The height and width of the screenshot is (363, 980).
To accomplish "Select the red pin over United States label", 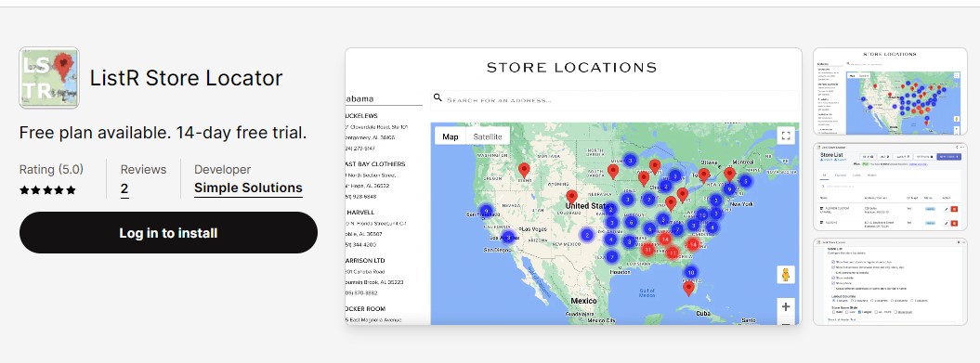I will (x=572, y=198).
